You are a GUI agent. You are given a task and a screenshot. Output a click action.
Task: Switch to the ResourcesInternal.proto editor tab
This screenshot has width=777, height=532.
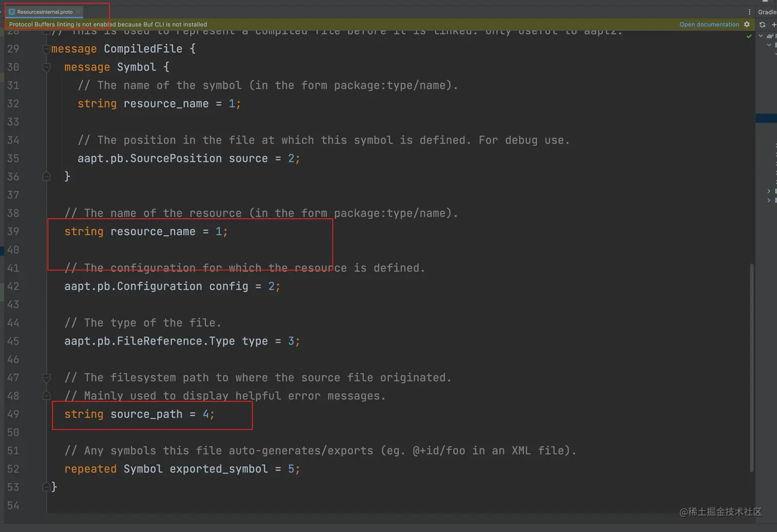pyautogui.click(x=45, y=11)
